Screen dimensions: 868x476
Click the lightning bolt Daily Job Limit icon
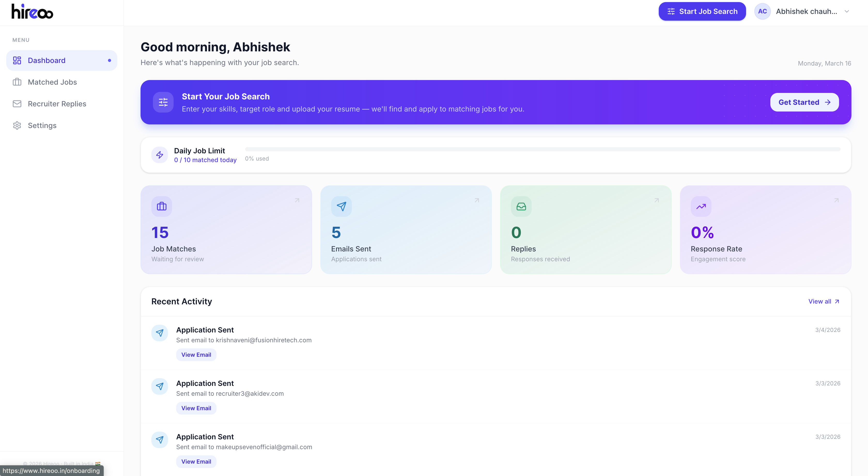click(160, 155)
